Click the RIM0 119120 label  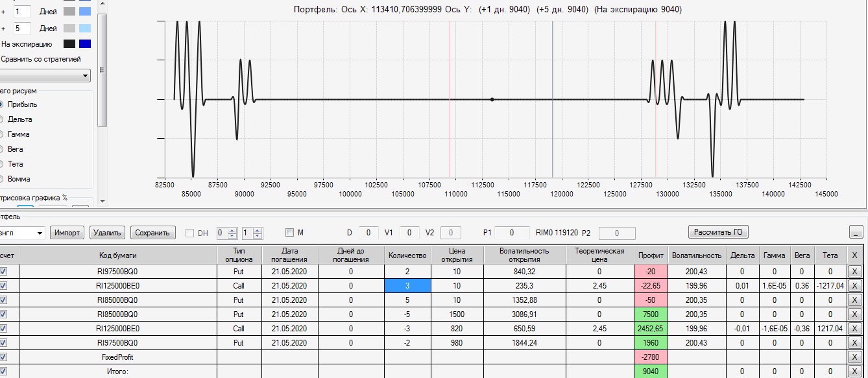[557, 232]
